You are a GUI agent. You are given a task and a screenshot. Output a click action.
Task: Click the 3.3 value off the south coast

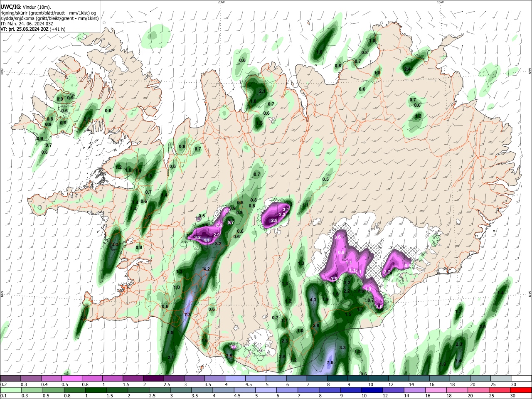click(342, 347)
